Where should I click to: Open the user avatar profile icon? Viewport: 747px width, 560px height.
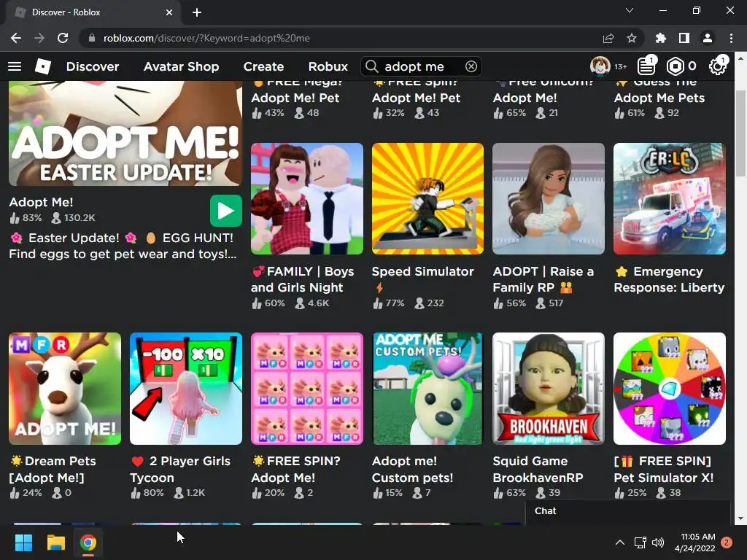600,66
